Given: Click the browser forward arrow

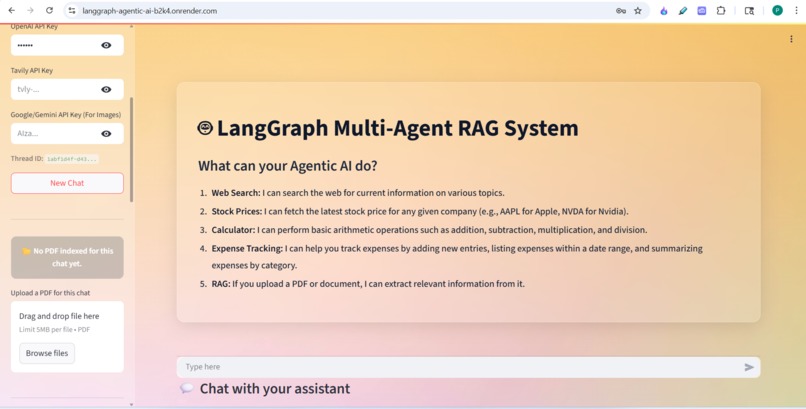Looking at the screenshot, I should pyautogui.click(x=30, y=10).
